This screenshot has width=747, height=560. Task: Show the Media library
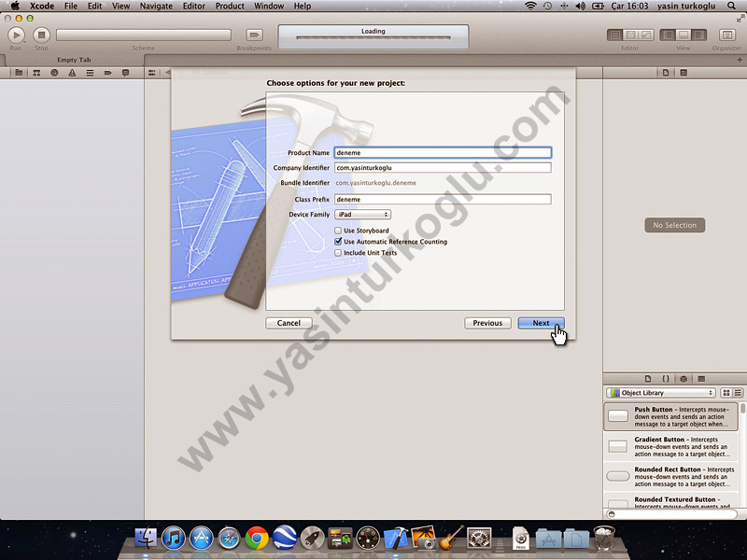coord(701,379)
